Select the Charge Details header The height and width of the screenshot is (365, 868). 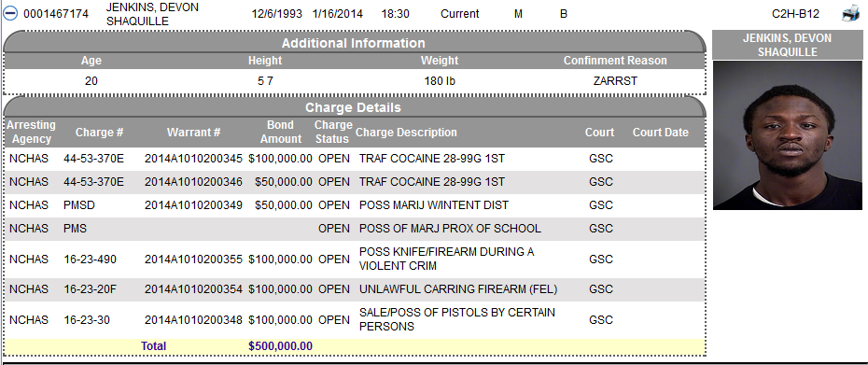pos(353,107)
